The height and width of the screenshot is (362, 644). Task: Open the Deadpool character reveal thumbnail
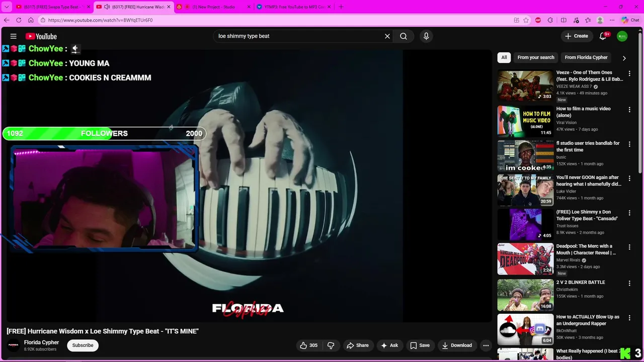[x=525, y=259]
